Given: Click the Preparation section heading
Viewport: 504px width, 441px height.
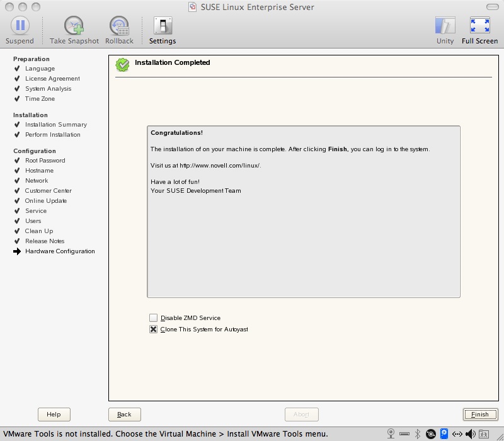Looking at the screenshot, I should coord(31,59).
